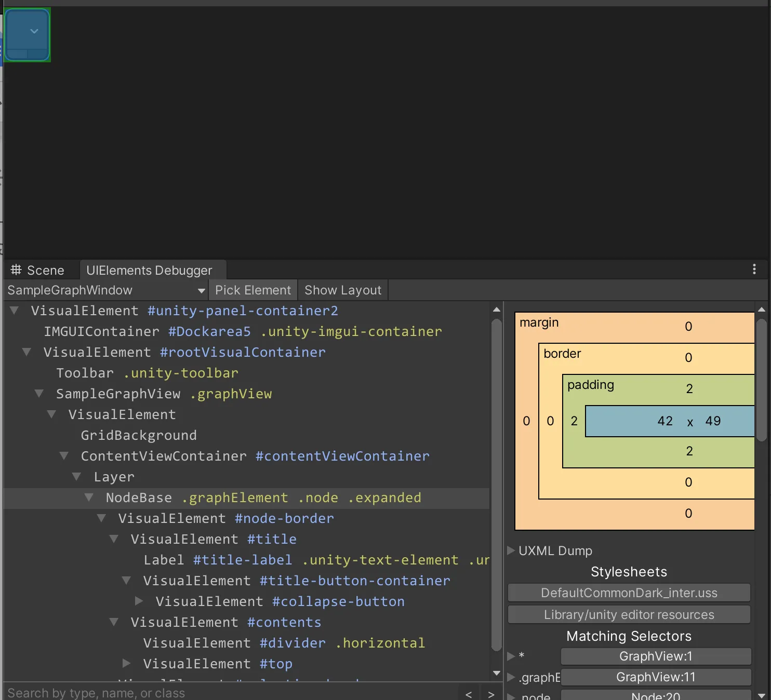Expand the #collapse-button element
771x700 pixels.
click(139, 601)
